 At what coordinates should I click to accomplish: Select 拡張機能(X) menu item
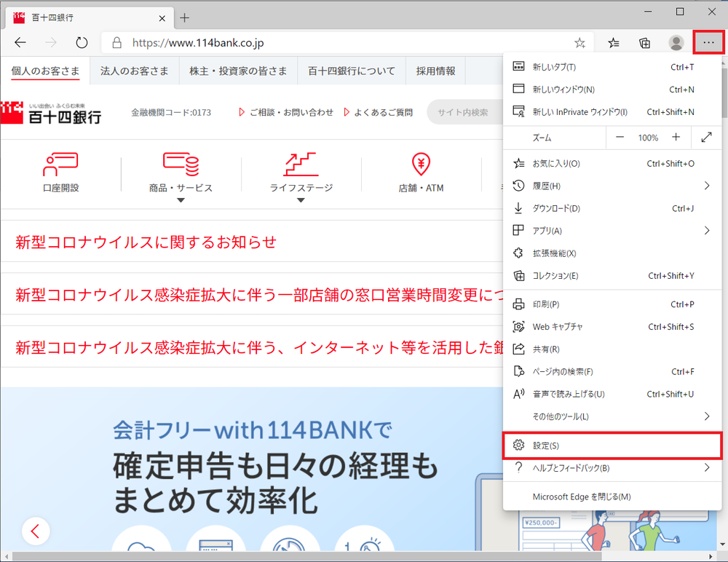point(612,253)
